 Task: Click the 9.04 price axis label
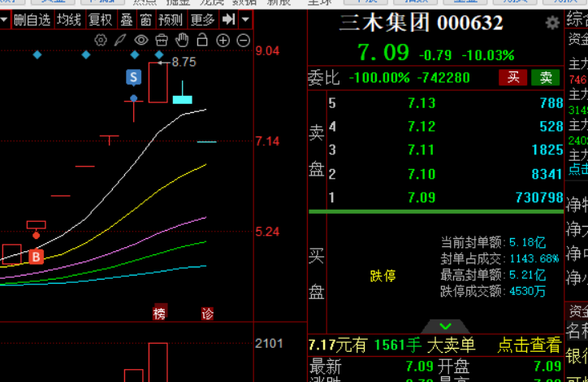coord(267,51)
